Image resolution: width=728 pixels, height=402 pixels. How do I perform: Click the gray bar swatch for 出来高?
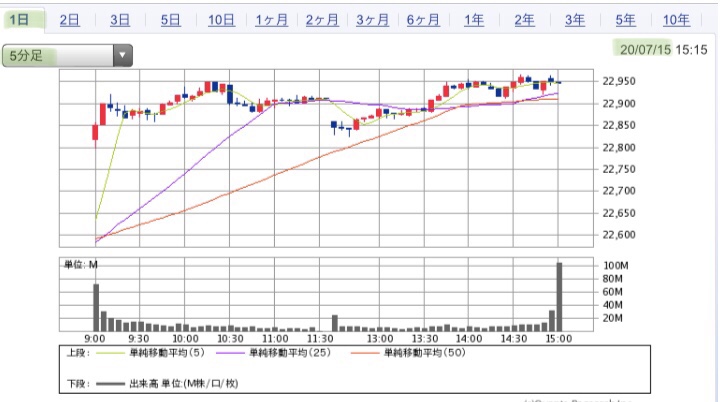(x=110, y=384)
